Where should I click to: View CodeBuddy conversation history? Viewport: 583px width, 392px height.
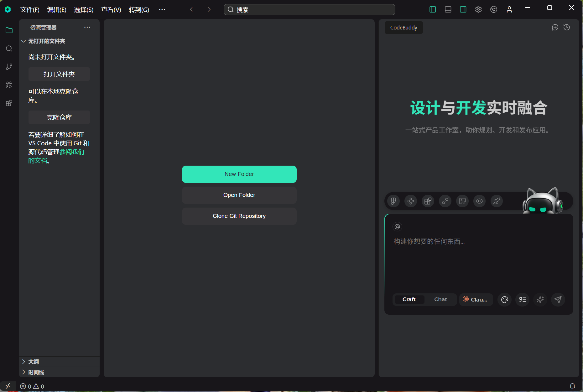click(x=567, y=27)
